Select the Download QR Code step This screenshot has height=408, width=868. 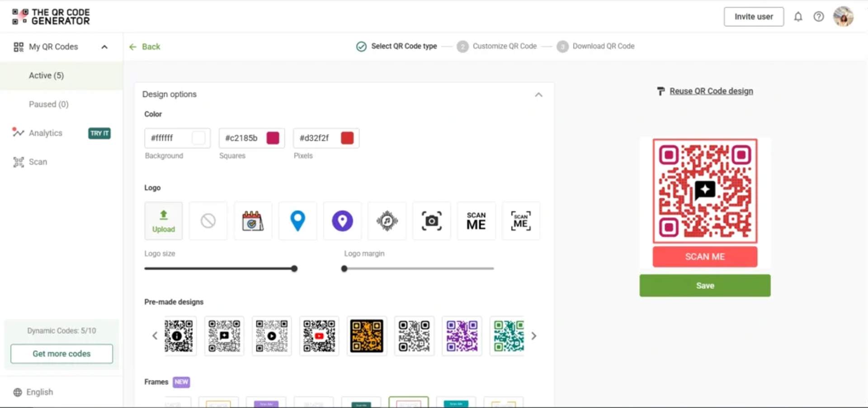coord(595,46)
